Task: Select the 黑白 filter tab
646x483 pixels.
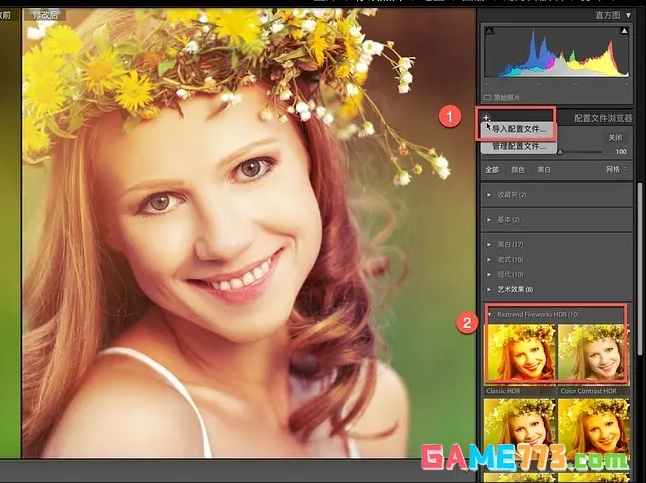Action: click(x=544, y=169)
